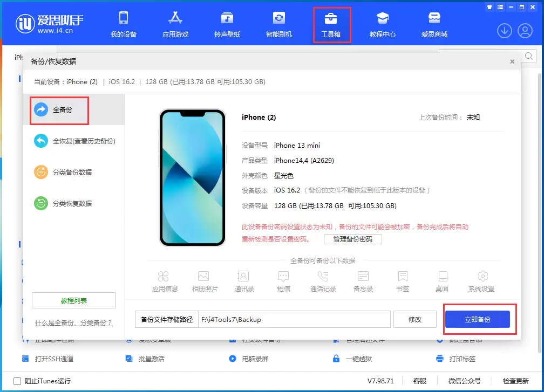The image size is (544, 392).
Task: Click version text V7.98.71
Action: point(380,381)
